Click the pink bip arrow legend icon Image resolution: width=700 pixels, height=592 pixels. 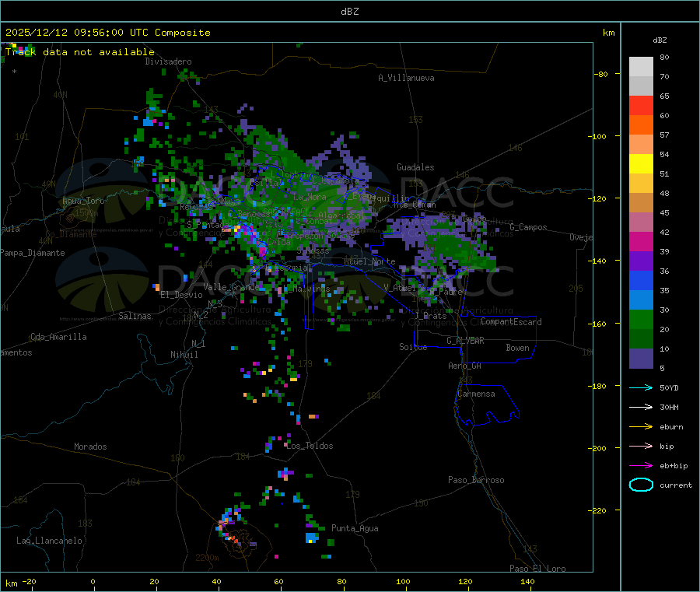point(641,446)
